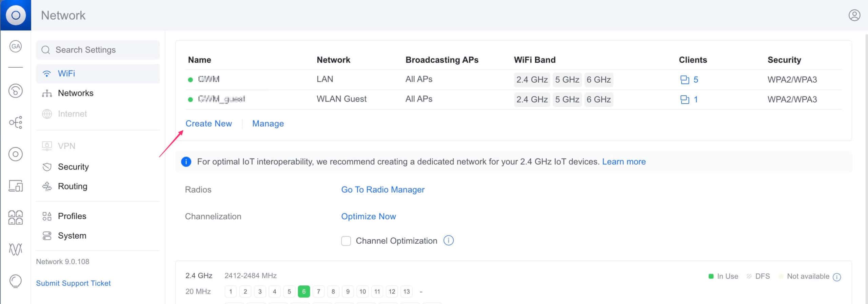Select 2.4 GHz channel 11 box
This screenshot has width=868, height=304.
377,291
